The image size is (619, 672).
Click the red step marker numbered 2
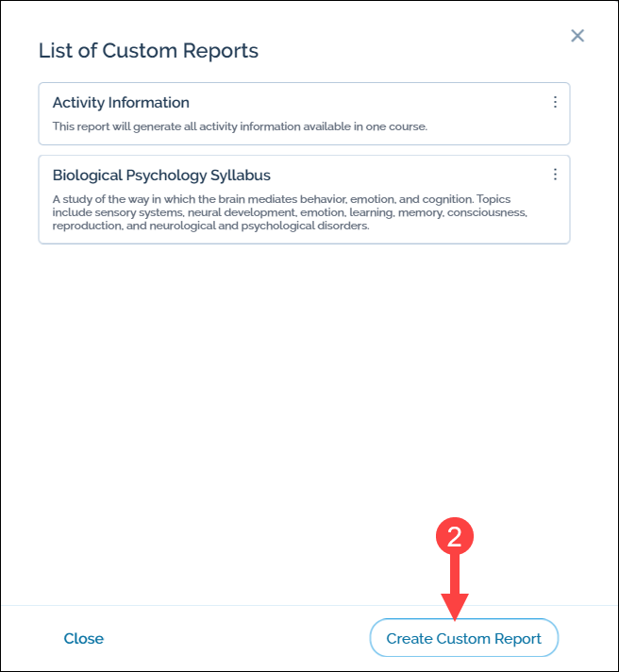[454, 536]
